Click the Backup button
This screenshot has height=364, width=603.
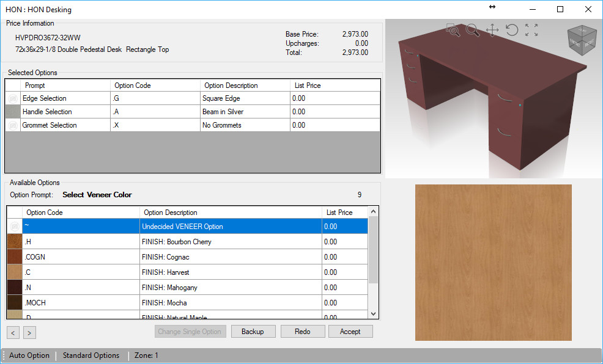[253, 332]
